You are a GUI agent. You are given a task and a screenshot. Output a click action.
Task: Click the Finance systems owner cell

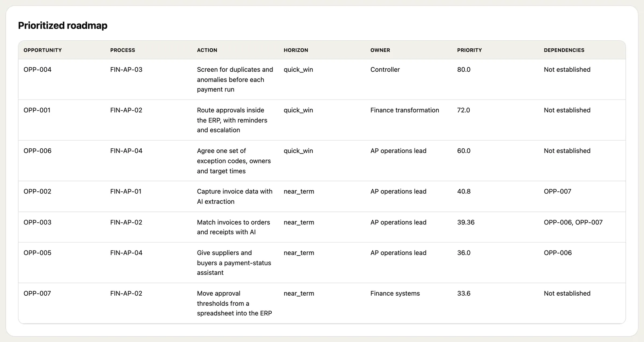click(395, 294)
